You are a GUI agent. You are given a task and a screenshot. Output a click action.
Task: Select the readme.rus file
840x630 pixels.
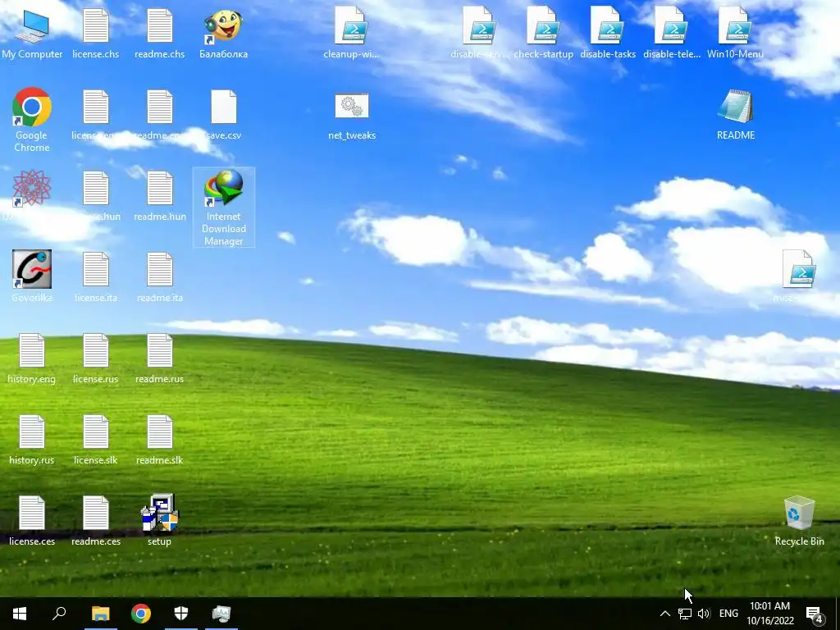pyautogui.click(x=160, y=358)
